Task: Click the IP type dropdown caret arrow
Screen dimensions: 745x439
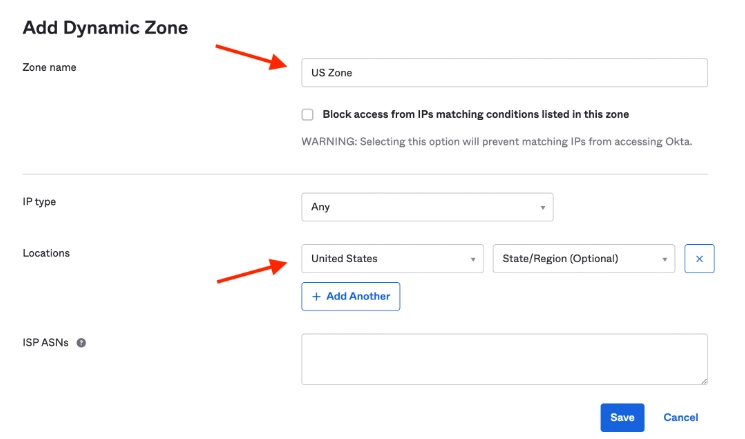Action: (x=543, y=208)
